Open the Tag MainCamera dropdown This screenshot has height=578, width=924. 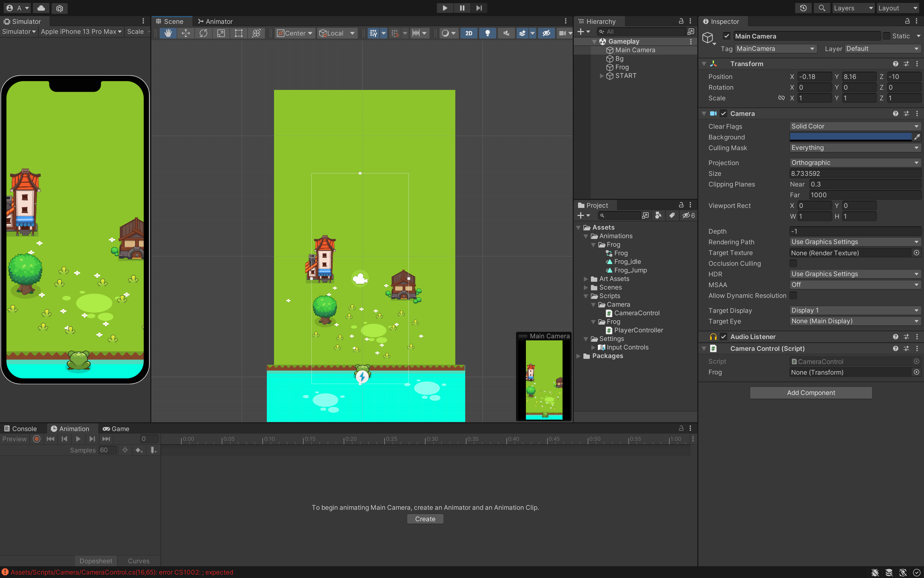click(x=776, y=48)
